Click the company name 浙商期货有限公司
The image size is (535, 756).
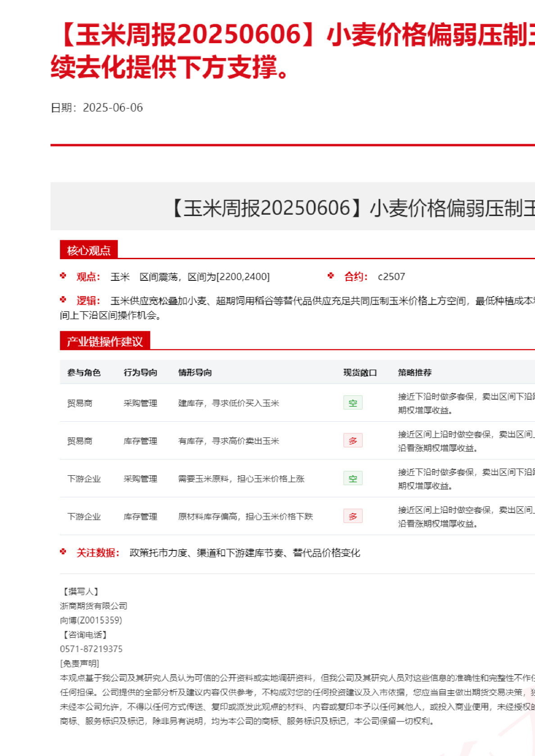pos(94,606)
